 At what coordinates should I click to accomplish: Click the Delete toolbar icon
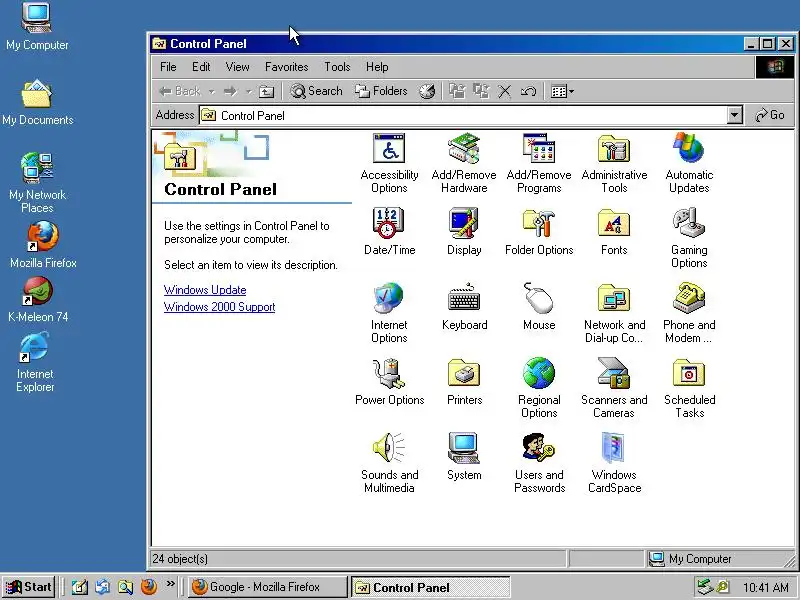tap(505, 91)
